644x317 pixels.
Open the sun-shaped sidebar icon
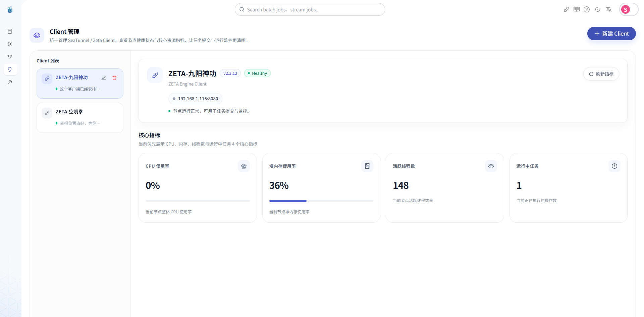[10, 44]
